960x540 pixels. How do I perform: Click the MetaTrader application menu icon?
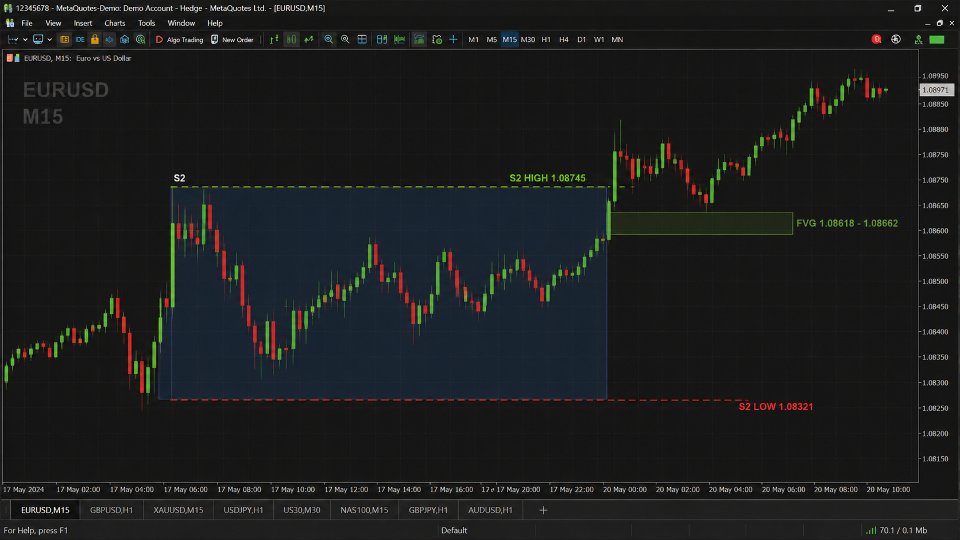10,23
